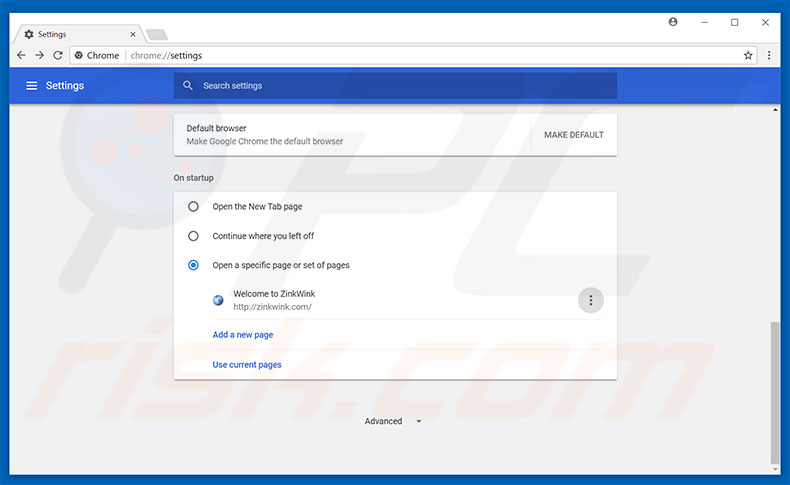This screenshot has height=485, width=790.
Task: Click the On startup heading
Action: (x=193, y=178)
